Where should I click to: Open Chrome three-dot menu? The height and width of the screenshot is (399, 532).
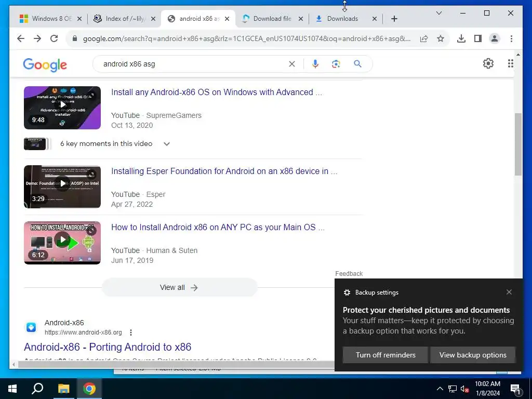point(511,38)
